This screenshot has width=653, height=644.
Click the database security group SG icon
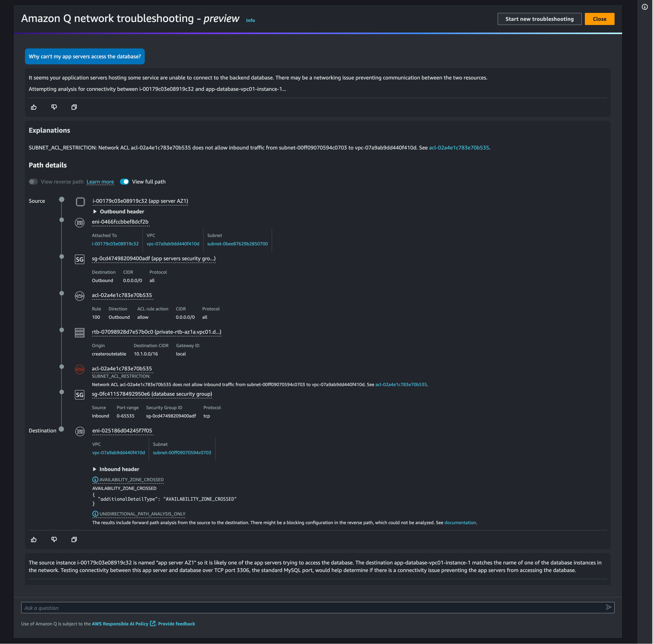tap(79, 395)
